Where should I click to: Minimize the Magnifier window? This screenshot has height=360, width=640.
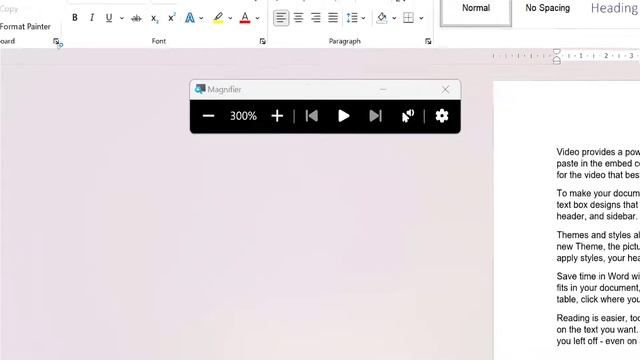pos(383,89)
